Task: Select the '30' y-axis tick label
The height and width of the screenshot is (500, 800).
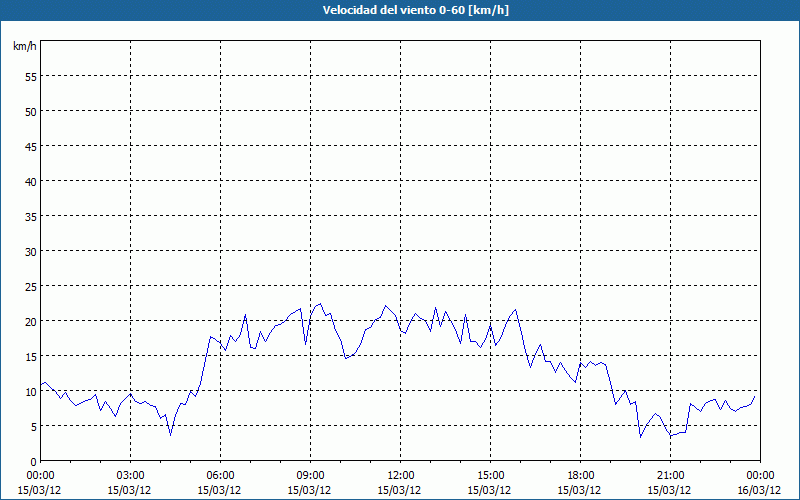Action: pyautogui.click(x=30, y=252)
